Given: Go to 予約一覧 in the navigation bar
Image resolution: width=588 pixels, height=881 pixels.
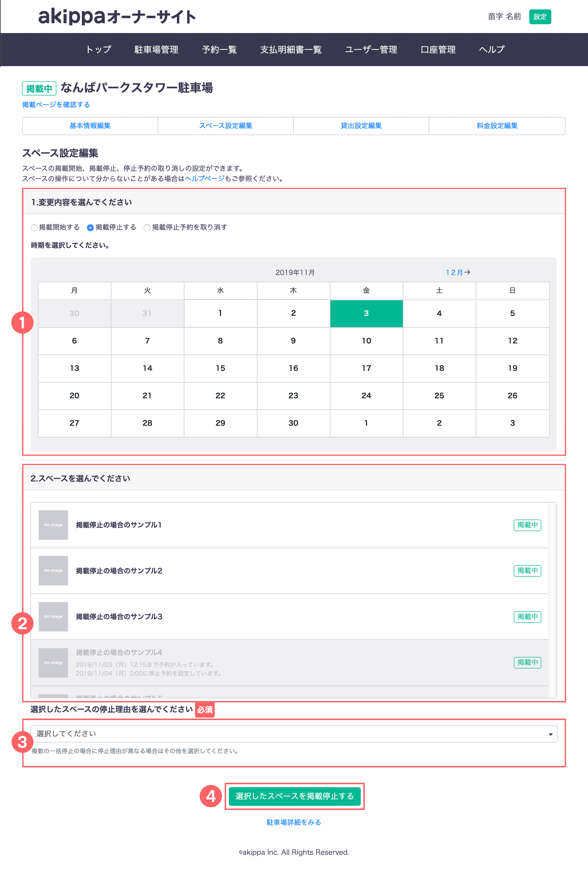Looking at the screenshot, I should (219, 49).
